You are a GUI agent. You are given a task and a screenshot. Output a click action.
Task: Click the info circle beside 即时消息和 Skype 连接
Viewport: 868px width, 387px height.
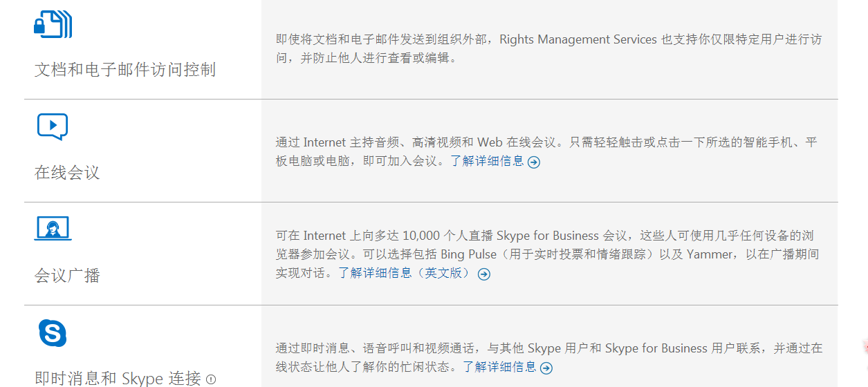(211, 379)
